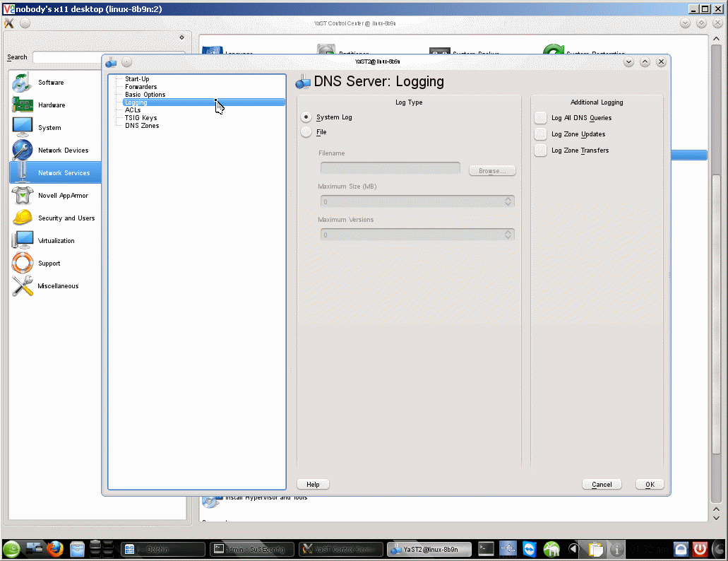Click the Browse... button for filename
The width and height of the screenshot is (728, 561).
coord(492,171)
